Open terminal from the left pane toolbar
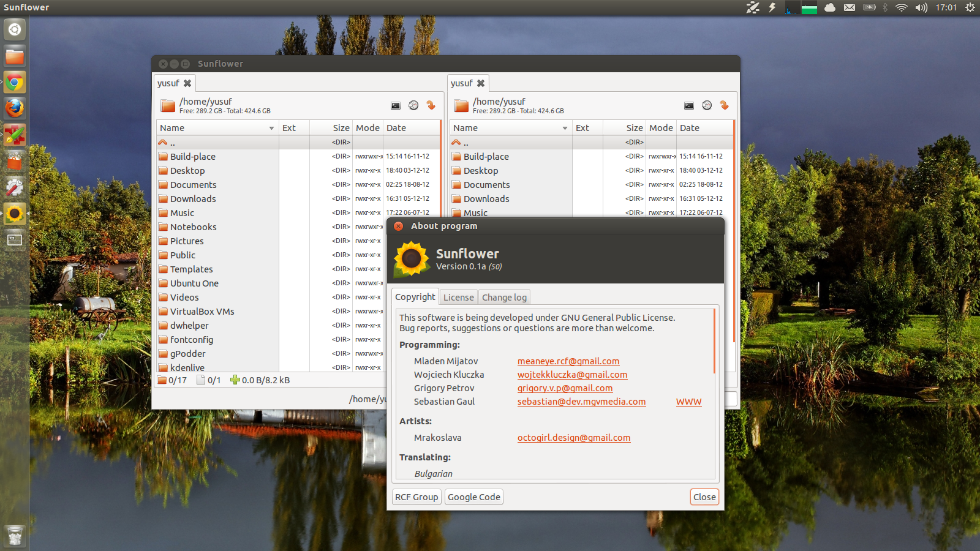Image resolution: width=980 pixels, height=551 pixels. coord(396,106)
